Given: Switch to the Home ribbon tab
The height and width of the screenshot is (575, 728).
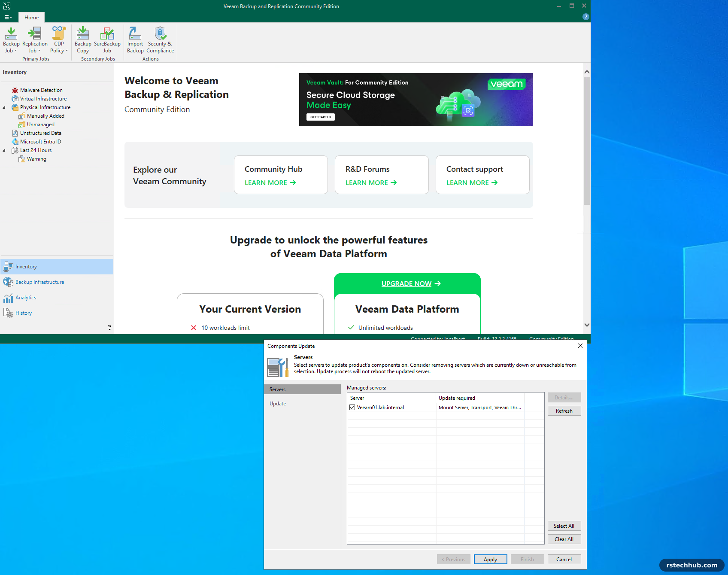Looking at the screenshot, I should tap(31, 17).
